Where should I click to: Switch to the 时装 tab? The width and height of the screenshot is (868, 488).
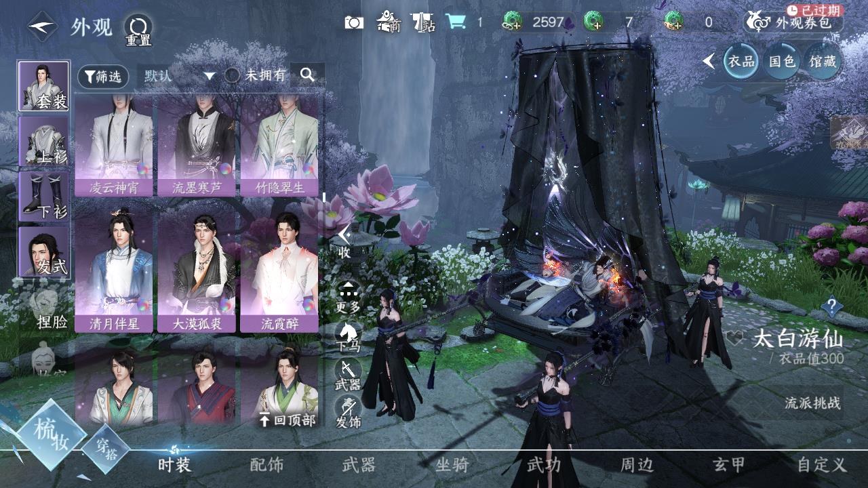point(174,465)
